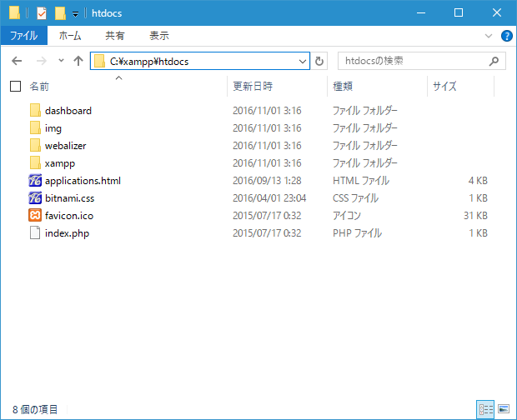Go back with the left arrow

[17, 61]
